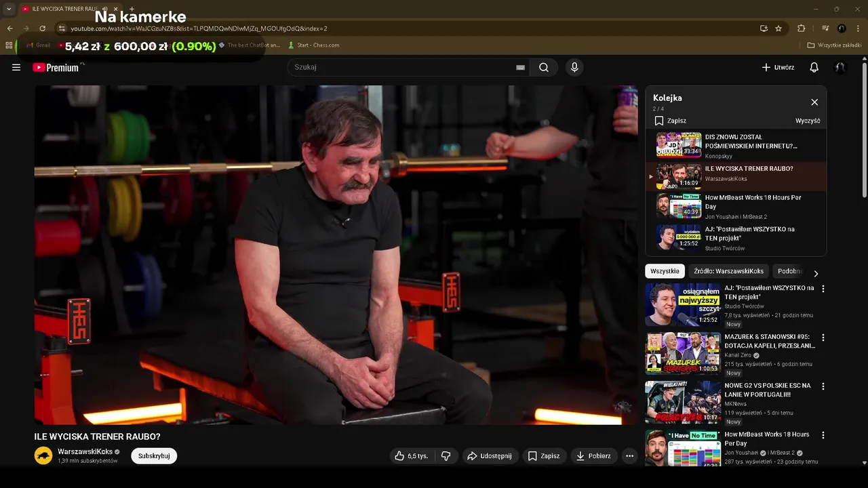The height and width of the screenshot is (488, 868).
Task: Start voice search with the microphone
Action: tap(574, 67)
